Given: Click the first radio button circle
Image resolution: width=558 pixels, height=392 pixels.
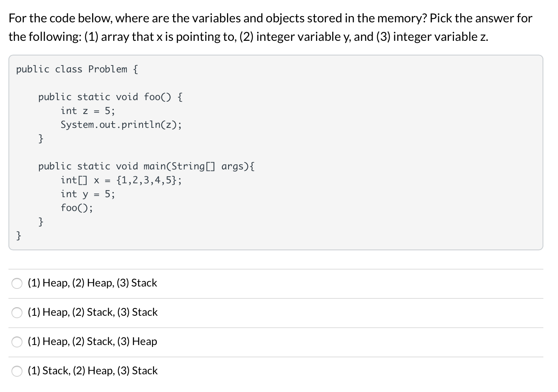Looking at the screenshot, I should (x=17, y=283).
